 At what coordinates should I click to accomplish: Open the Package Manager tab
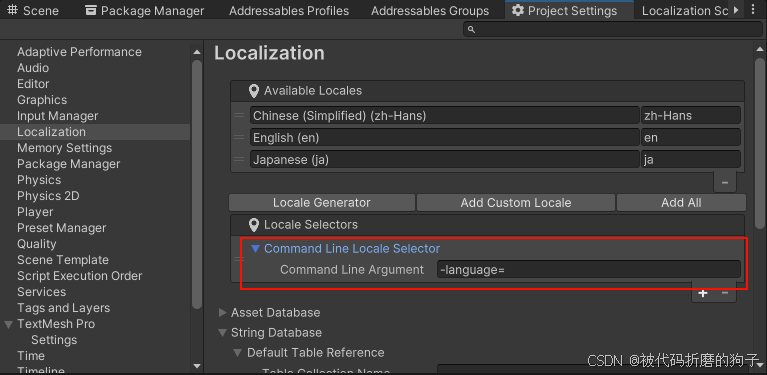coord(144,10)
